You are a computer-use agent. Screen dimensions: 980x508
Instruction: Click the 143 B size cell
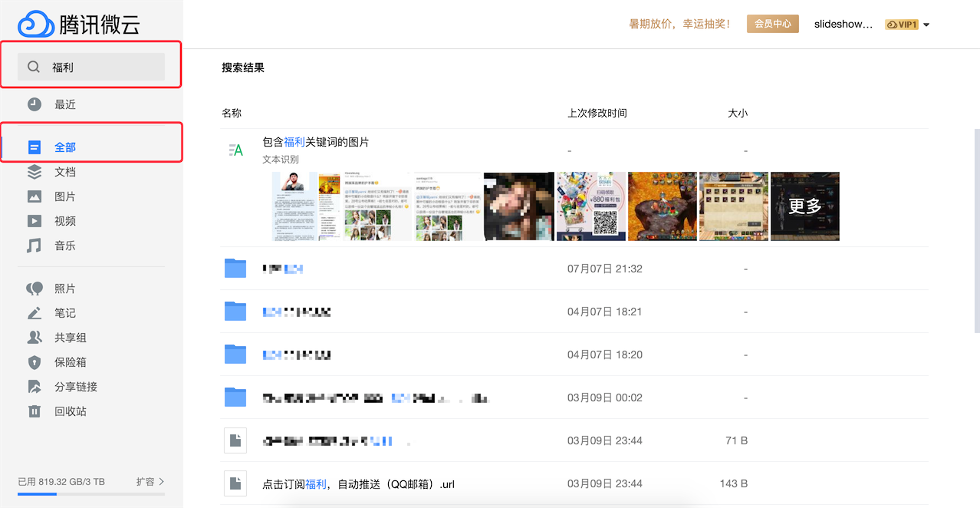pos(734,483)
